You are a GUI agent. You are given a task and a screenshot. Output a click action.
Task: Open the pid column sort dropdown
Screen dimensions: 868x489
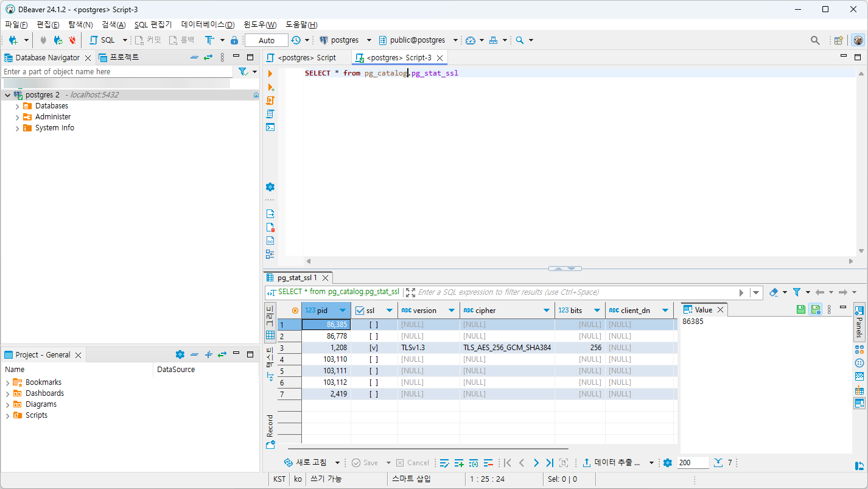pyautogui.click(x=343, y=311)
